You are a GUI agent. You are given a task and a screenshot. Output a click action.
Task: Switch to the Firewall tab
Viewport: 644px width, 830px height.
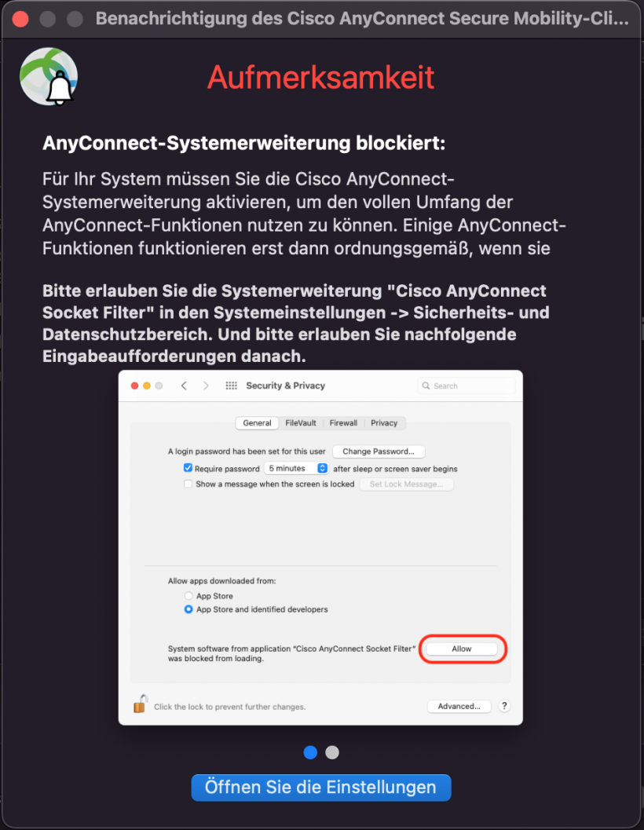click(x=343, y=422)
